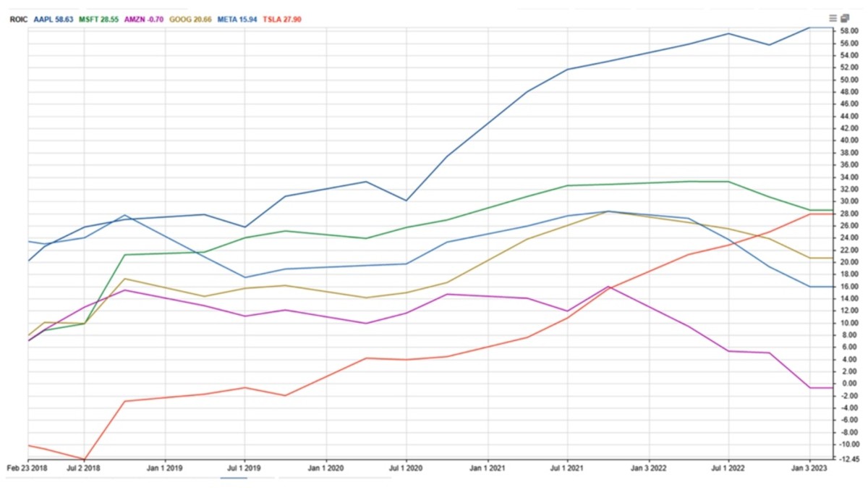
Task: Click the 58.00 y-axis value
Action: 849,31
